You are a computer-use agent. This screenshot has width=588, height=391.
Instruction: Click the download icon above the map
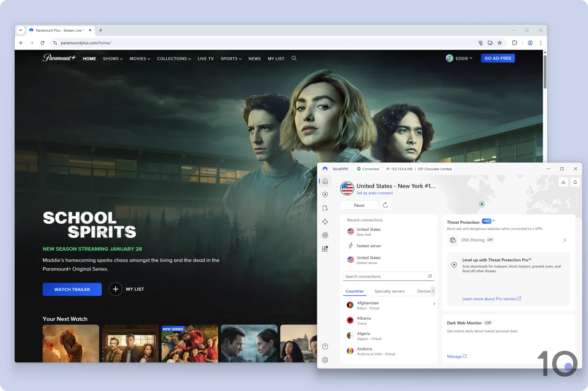(564, 182)
